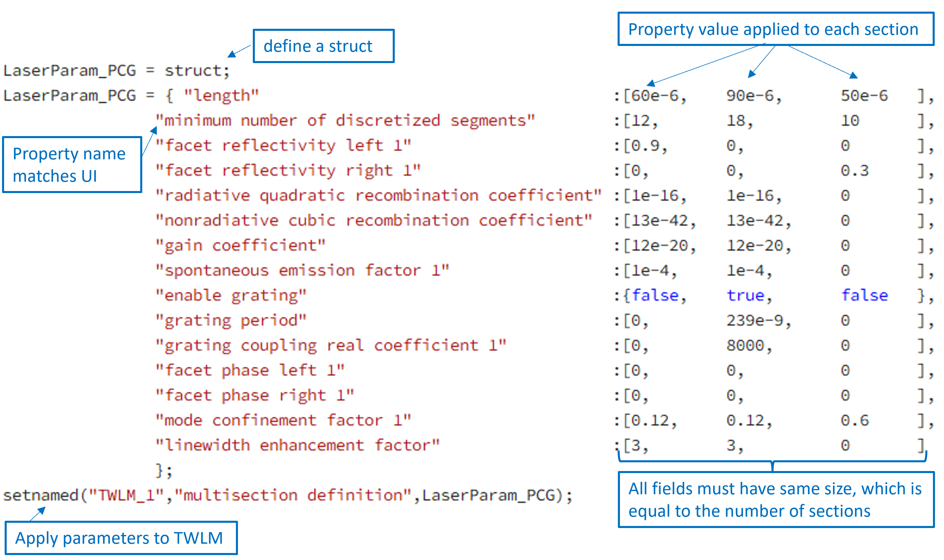Click the "Apply parameters to TWLM" label

121,538
